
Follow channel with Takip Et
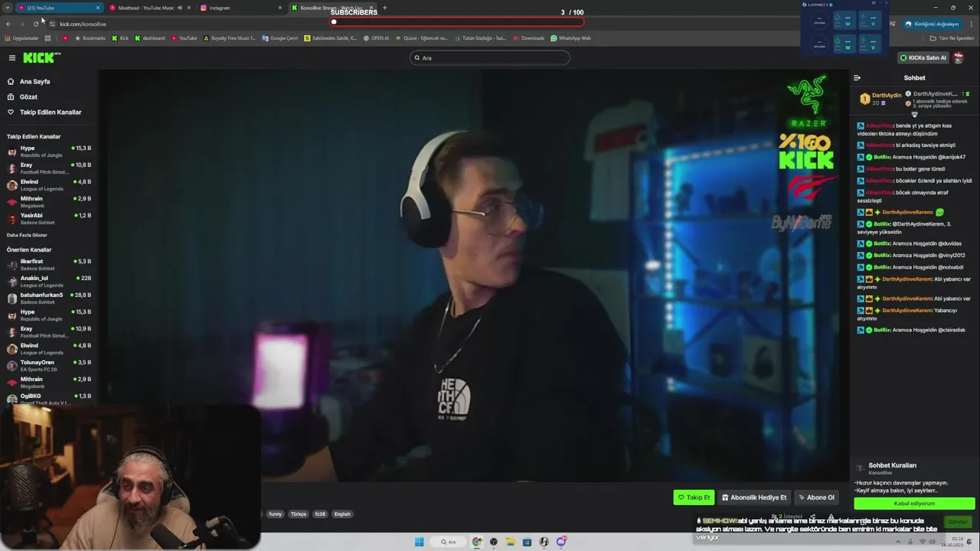click(x=694, y=497)
